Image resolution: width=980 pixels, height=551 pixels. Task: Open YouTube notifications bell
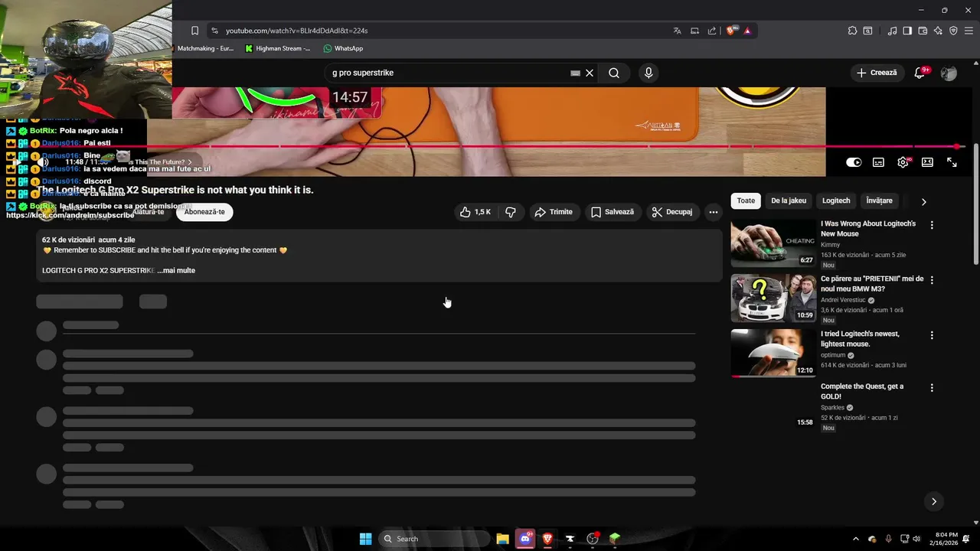(x=920, y=73)
